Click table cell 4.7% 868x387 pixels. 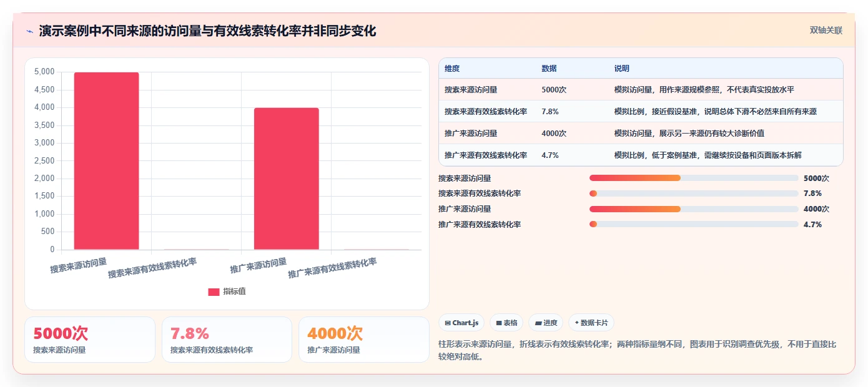coord(550,155)
